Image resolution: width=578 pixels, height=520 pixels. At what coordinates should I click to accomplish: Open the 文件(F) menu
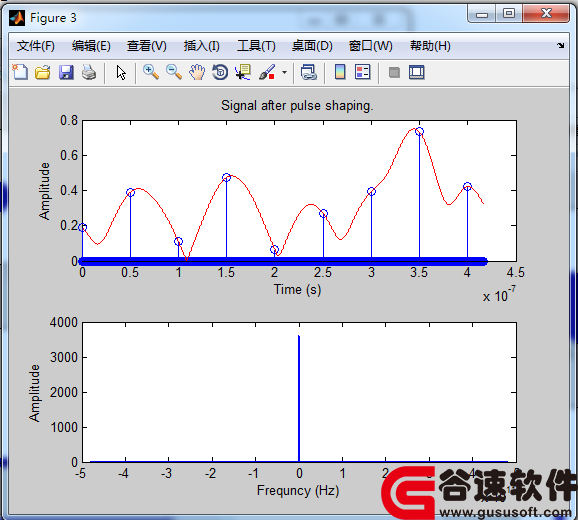(x=36, y=46)
